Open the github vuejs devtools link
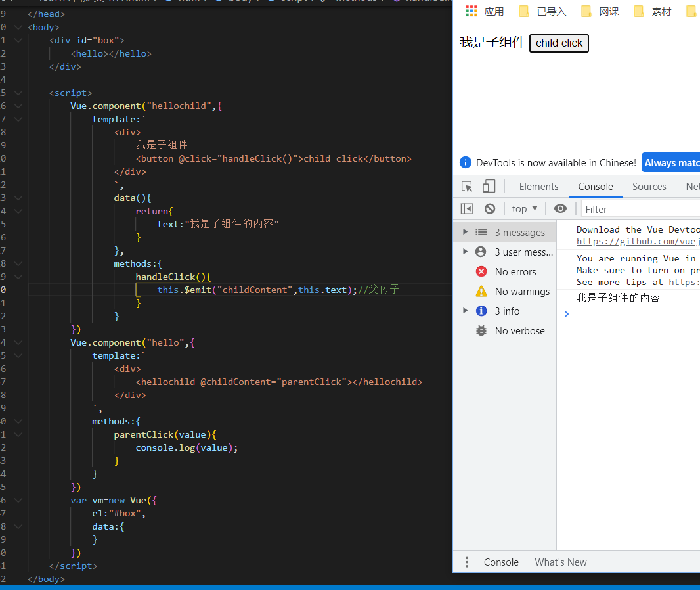The width and height of the screenshot is (700, 590). pyautogui.click(x=638, y=242)
